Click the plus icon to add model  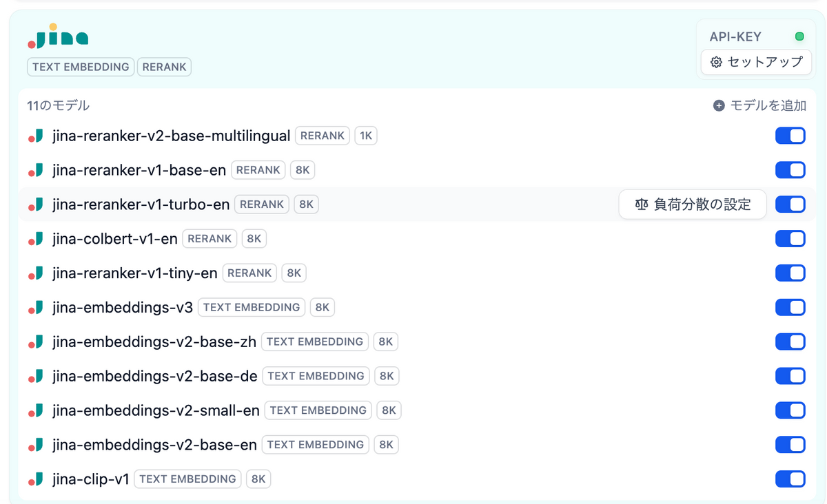point(719,105)
